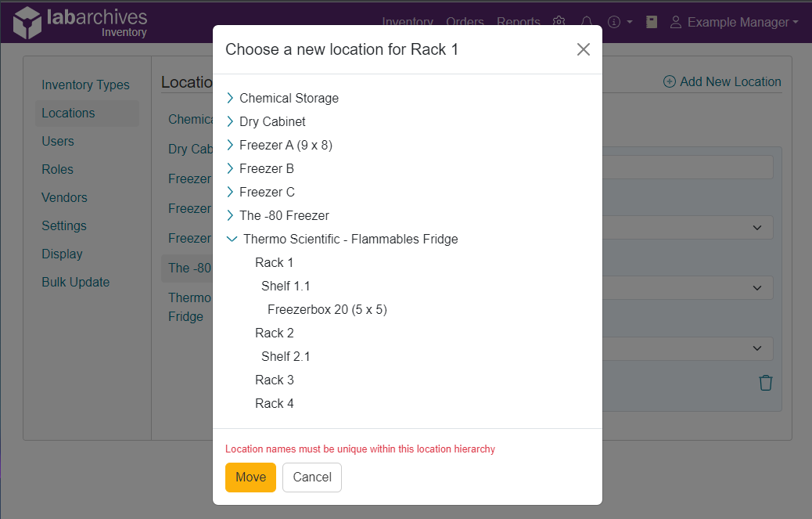This screenshot has height=519, width=812.
Task: Close the Choose new location dialog
Action: [583, 49]
